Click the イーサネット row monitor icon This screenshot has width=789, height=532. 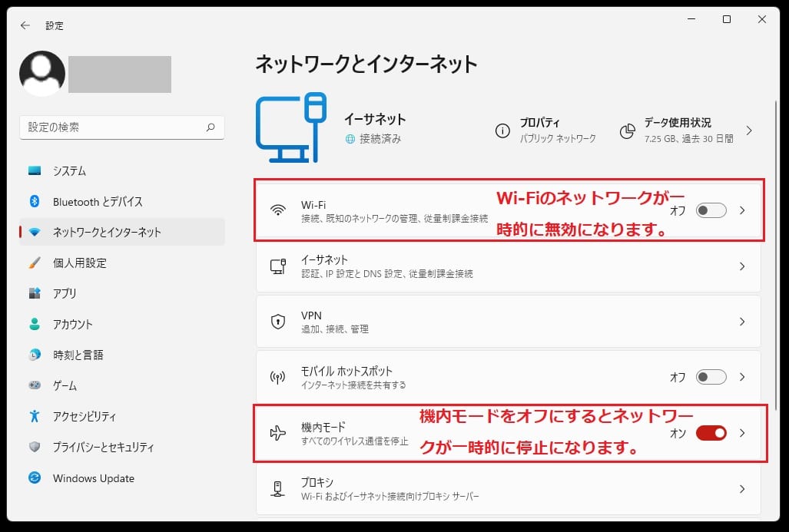(x=278, y=266)
